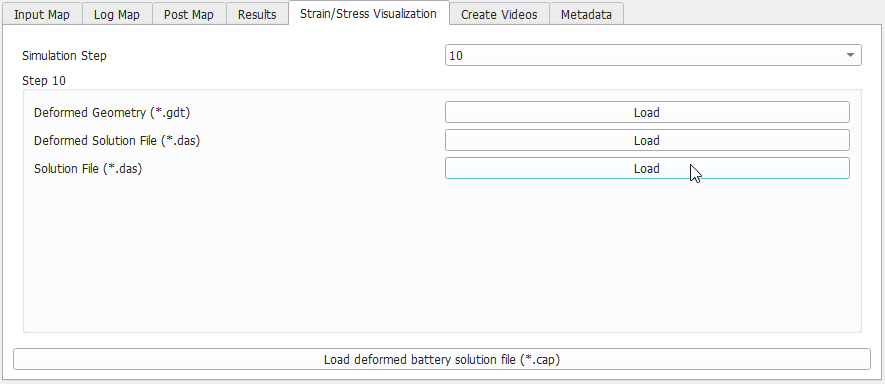
Task: Select the Strain/Stress Visualization tab
Action: pyautogui.click(x=368, y=13)
